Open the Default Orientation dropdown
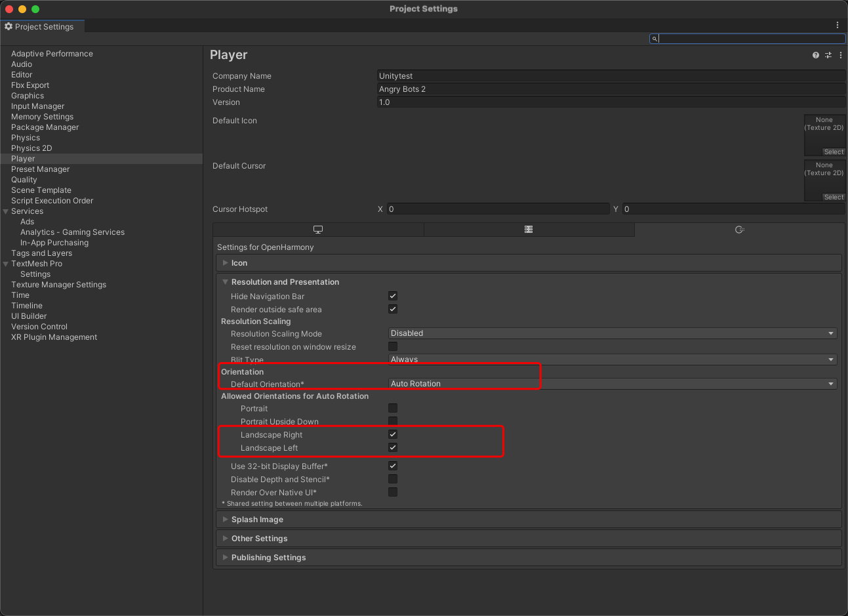The width and height of the screenshot is (848, 616). point(613,384)
